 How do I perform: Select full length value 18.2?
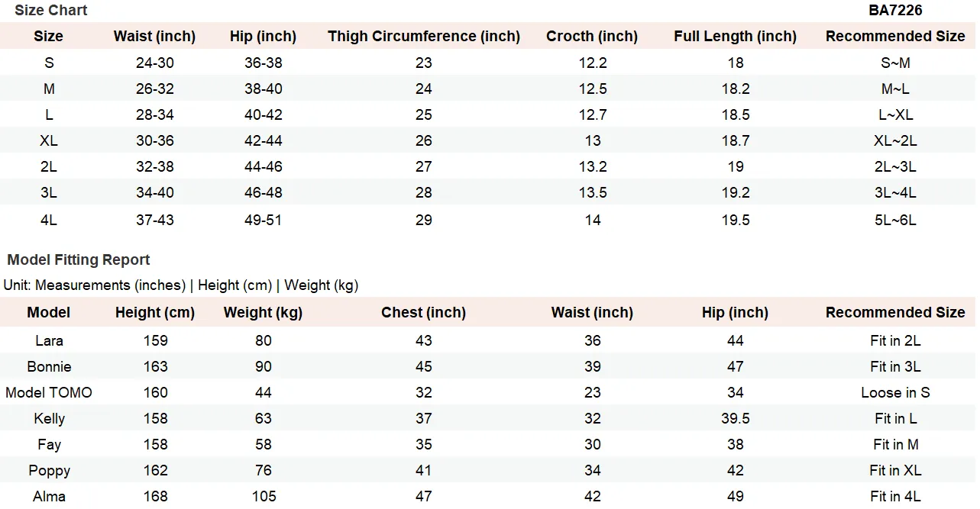coord(736,89)
